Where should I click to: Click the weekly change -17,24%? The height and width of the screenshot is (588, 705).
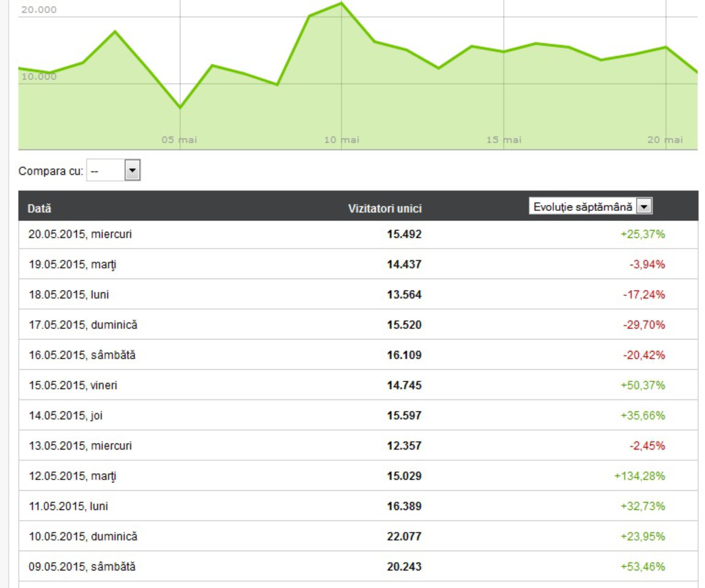click(x=644, y=295)
